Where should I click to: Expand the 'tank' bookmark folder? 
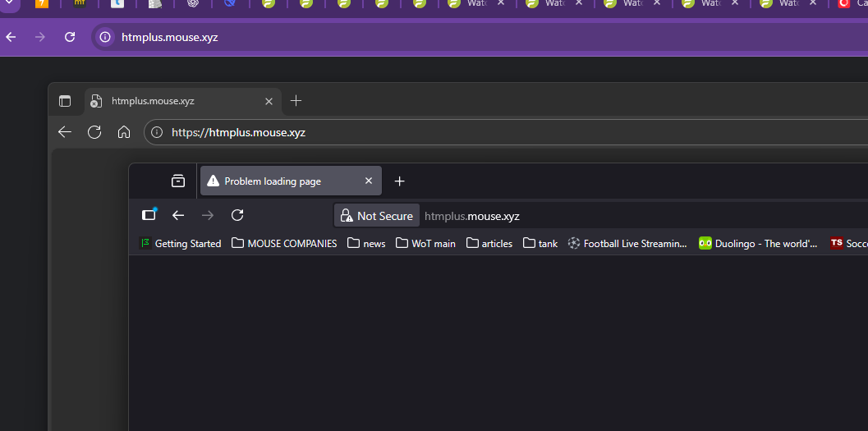[540, 244]
